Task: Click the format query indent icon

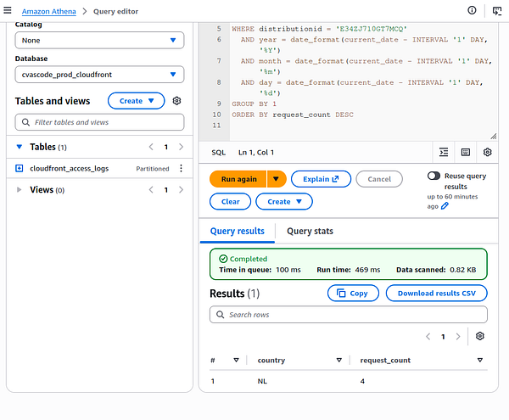Action: (x=444, y=152)
